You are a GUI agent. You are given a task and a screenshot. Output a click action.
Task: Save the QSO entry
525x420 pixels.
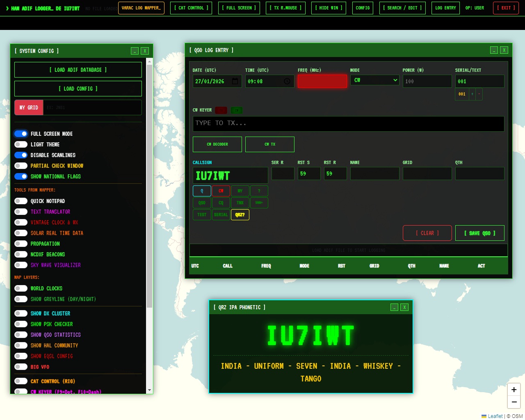point(479,233)
